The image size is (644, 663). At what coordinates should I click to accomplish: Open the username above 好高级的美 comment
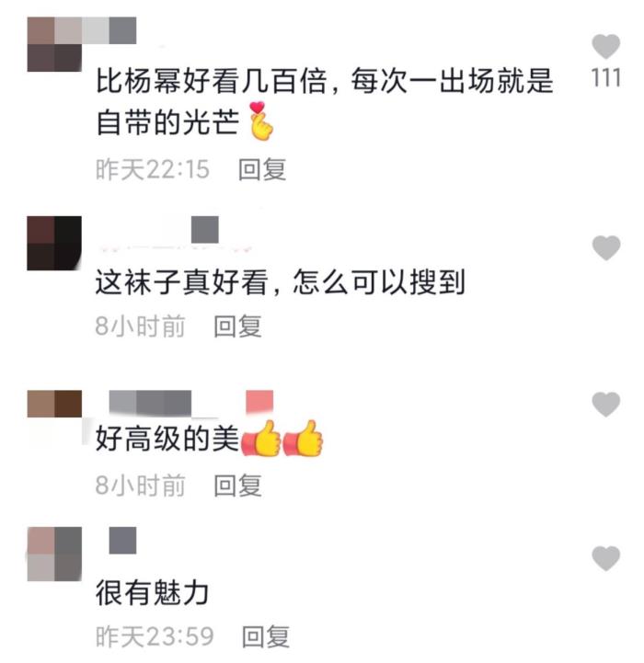point(190,402)
